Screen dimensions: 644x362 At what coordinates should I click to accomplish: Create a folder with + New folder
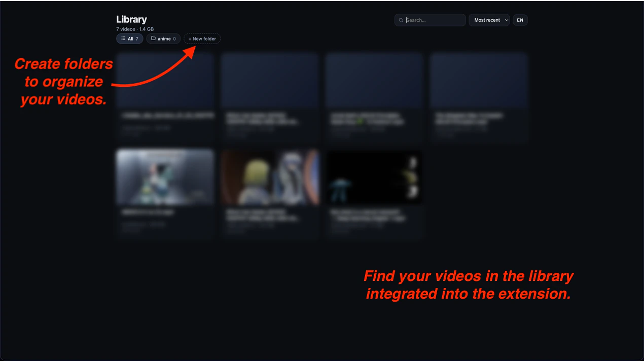tap(202, 39)
